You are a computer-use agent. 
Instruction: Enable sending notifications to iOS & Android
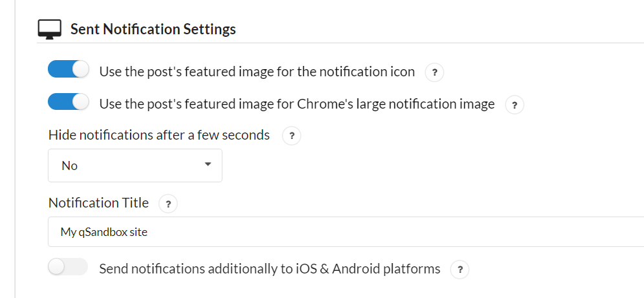coord(68,267)
